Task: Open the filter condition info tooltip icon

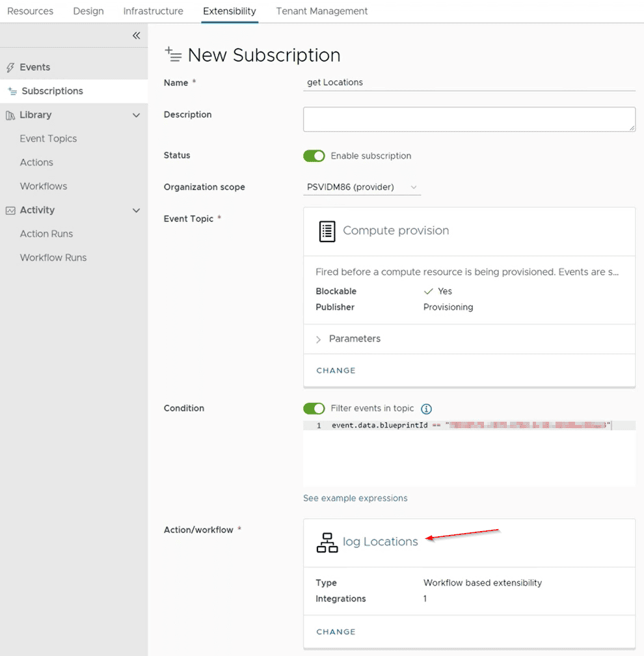Action: [x=426, y=409]
